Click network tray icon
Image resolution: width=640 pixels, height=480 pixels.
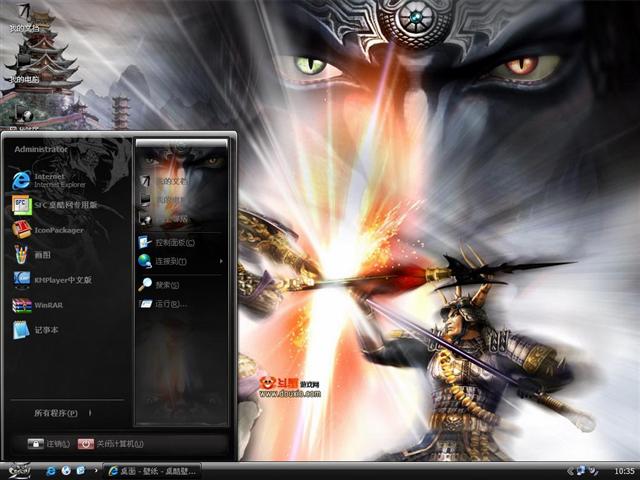coord(581,471)
